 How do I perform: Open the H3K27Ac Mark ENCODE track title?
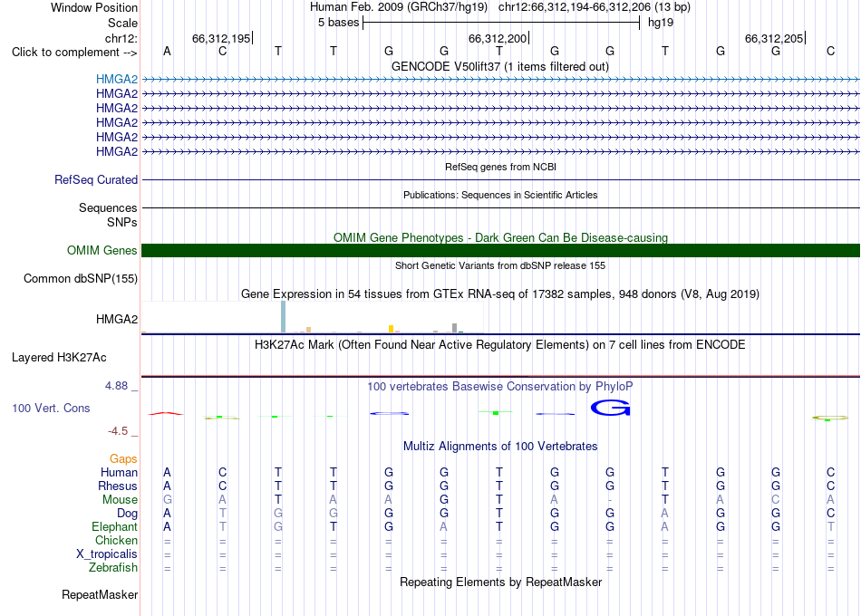(x=500, y=345)
